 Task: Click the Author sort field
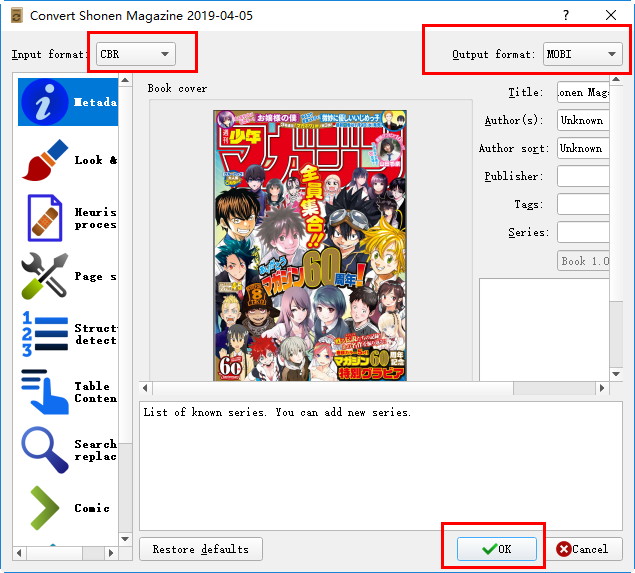pos(583,148)
